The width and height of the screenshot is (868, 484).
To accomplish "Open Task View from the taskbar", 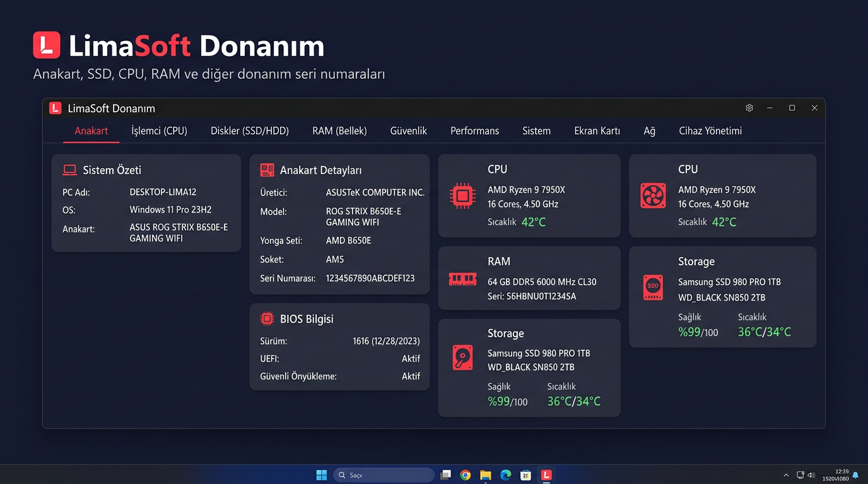I will tap(445, 475).
